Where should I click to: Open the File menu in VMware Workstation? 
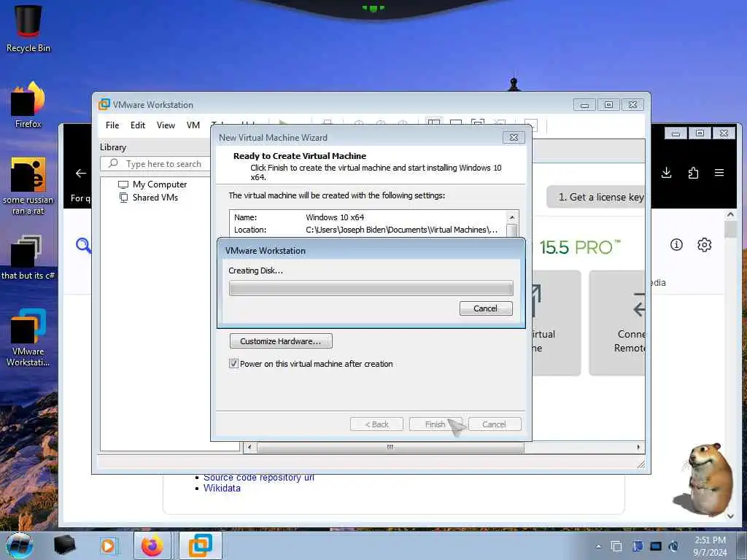(112, 125)
